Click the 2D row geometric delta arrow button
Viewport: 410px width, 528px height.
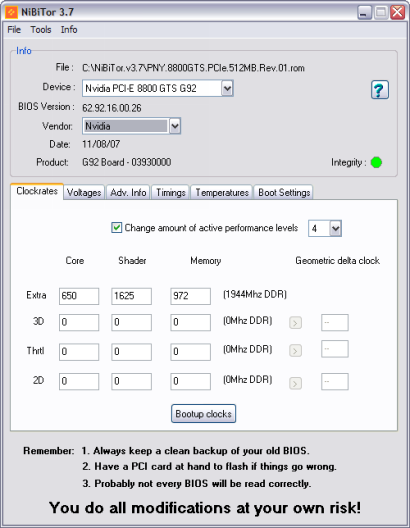coord(295,383)
